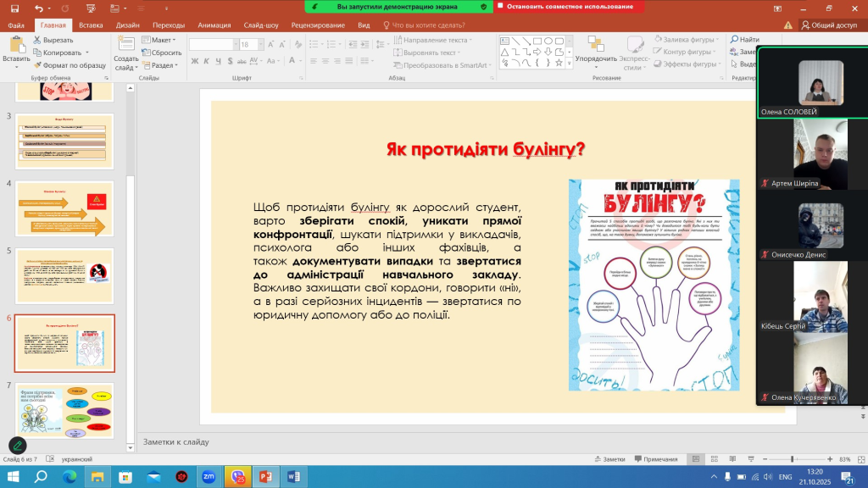Select the isosceles triangle shape in gallery

[505, 52]
